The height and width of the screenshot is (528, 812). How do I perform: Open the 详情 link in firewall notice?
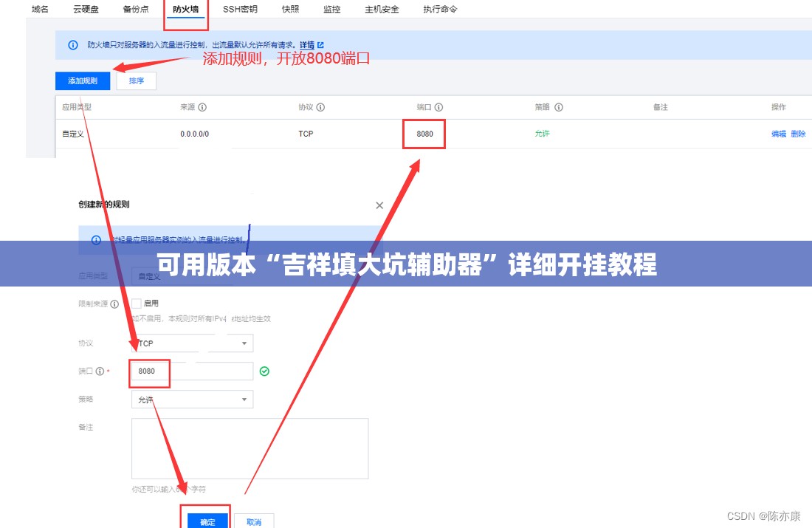307,45
